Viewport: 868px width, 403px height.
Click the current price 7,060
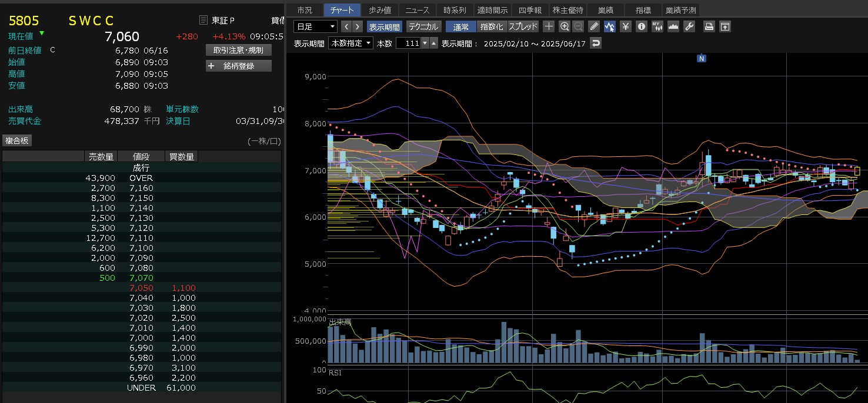pyautogui.click(x=122, y=36)
